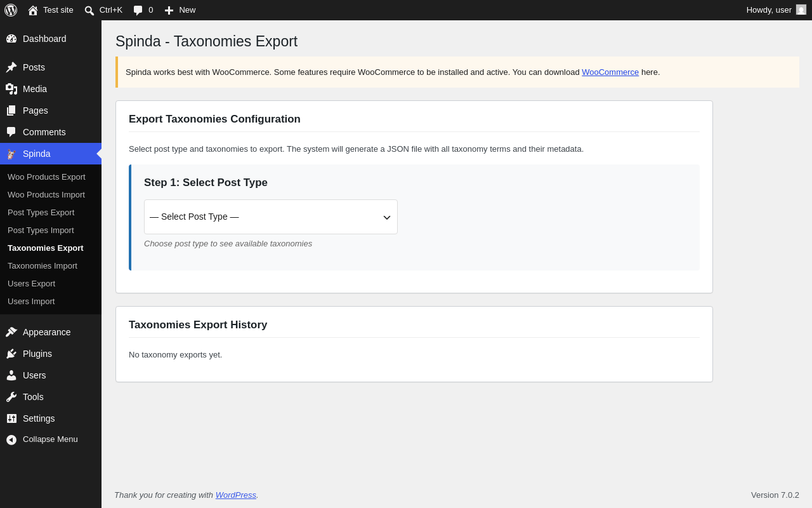Open search via magnifier icon
Viewport: 812px width, 508px height.
[x=89, y=10]
